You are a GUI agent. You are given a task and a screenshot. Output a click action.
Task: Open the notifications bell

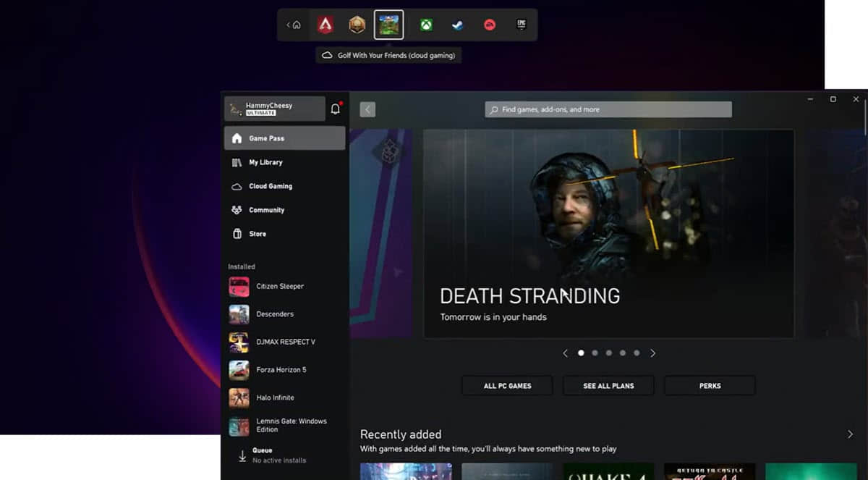coord(336,109)
